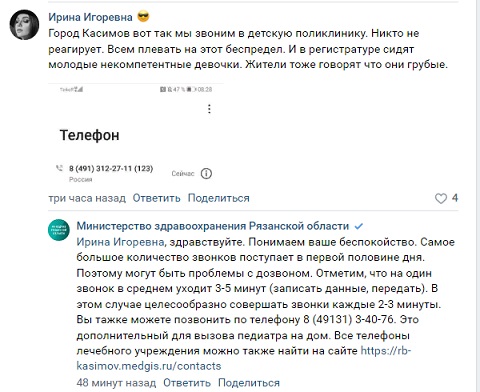The height and width of the screenshot is (392, 480).
Task: Share the Ministry's comment from 48 минут назад
Action: point(249,383)
